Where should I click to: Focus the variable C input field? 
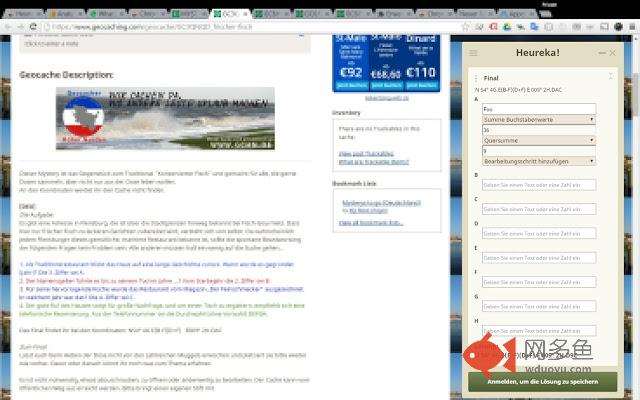tap(539, 209)
